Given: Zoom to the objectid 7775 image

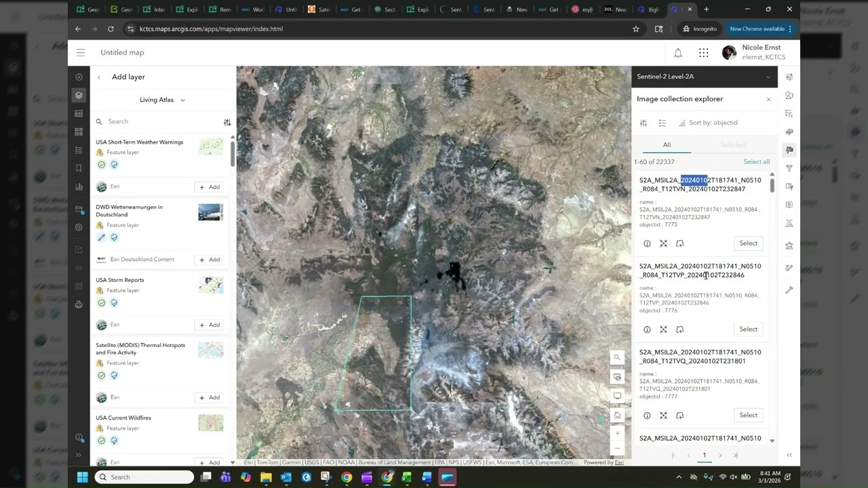Looking at the screenshot, I should coord(663,243).
